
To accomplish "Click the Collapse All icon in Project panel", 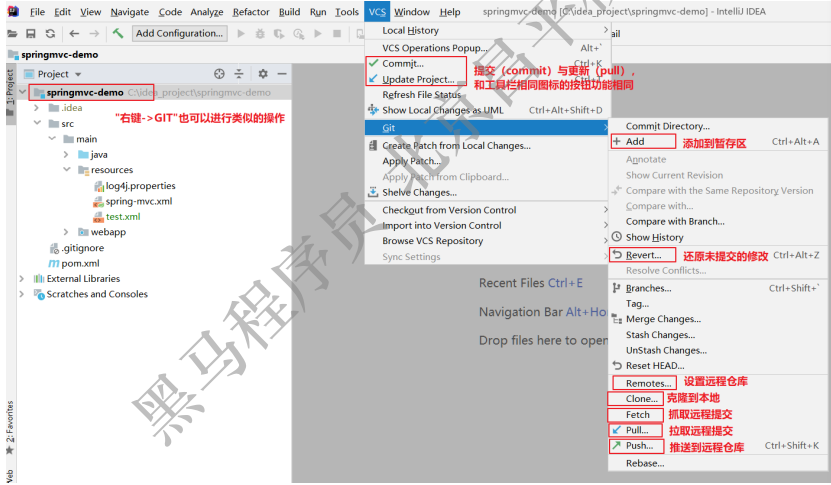I will coord(239,74).
